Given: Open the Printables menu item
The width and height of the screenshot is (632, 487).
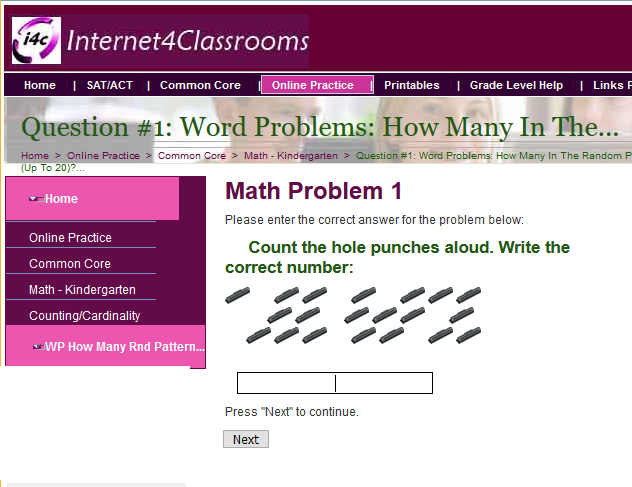Looking at the screenshot, I should point(412,85).
